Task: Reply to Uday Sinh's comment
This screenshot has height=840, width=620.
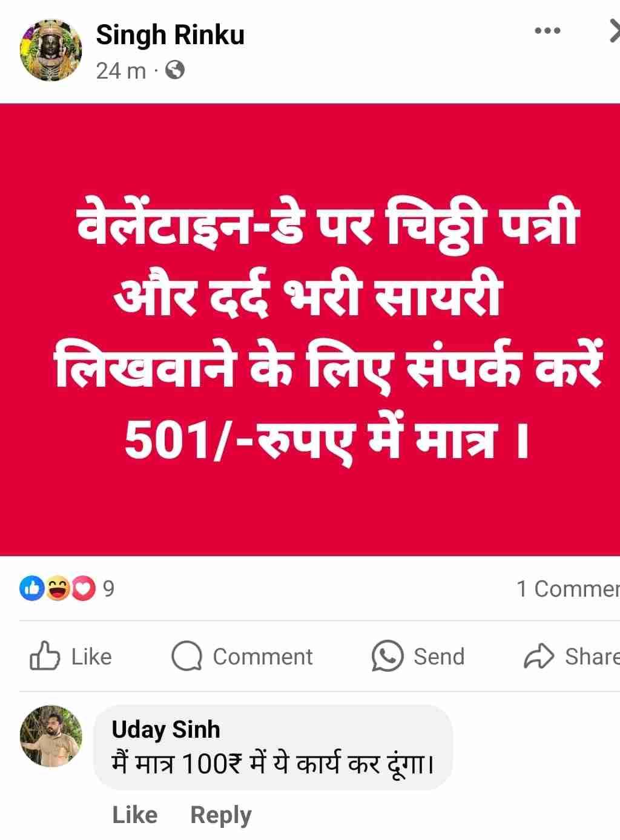Action: (x=221, y=815)
